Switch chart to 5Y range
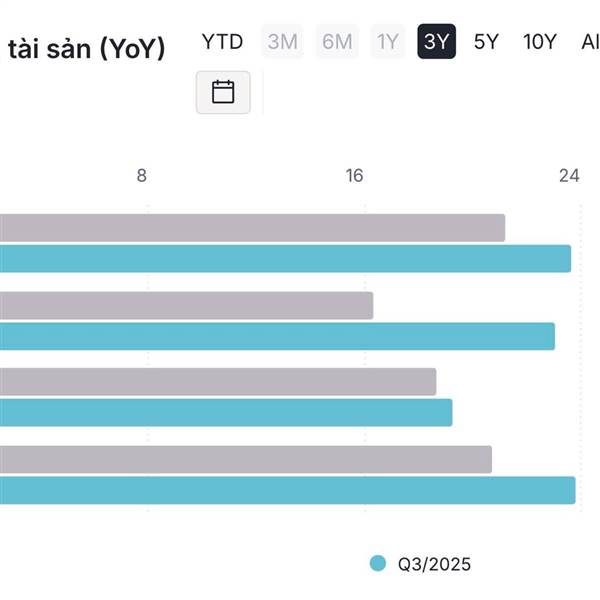This screenshot has height=600, width=600. [486, 42]
